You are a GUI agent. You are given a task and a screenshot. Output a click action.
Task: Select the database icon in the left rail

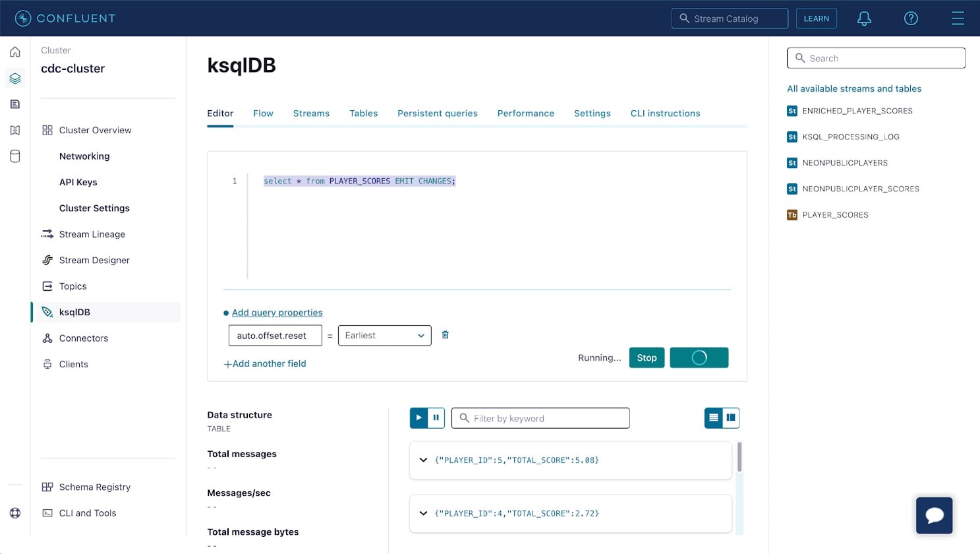14,156
